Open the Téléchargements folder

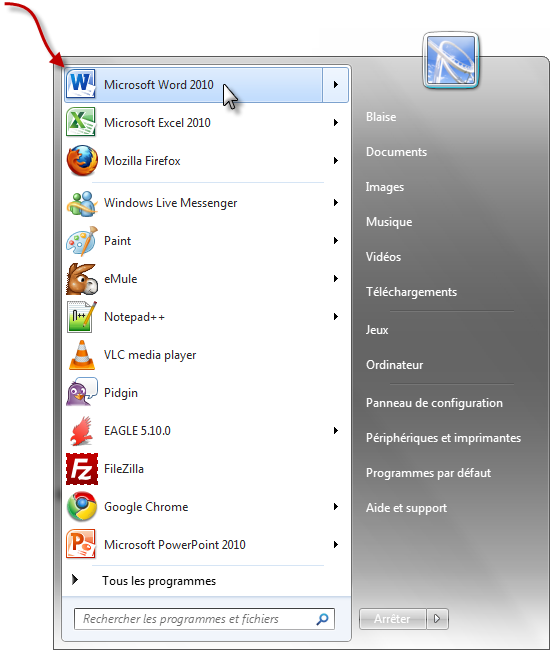coord(411,292)
